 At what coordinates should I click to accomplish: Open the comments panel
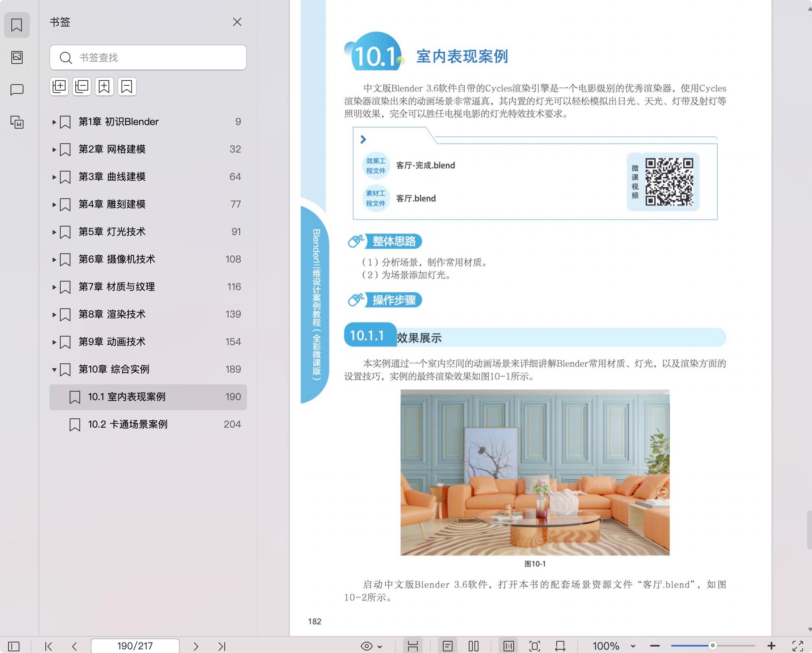[x=17, y=89]
